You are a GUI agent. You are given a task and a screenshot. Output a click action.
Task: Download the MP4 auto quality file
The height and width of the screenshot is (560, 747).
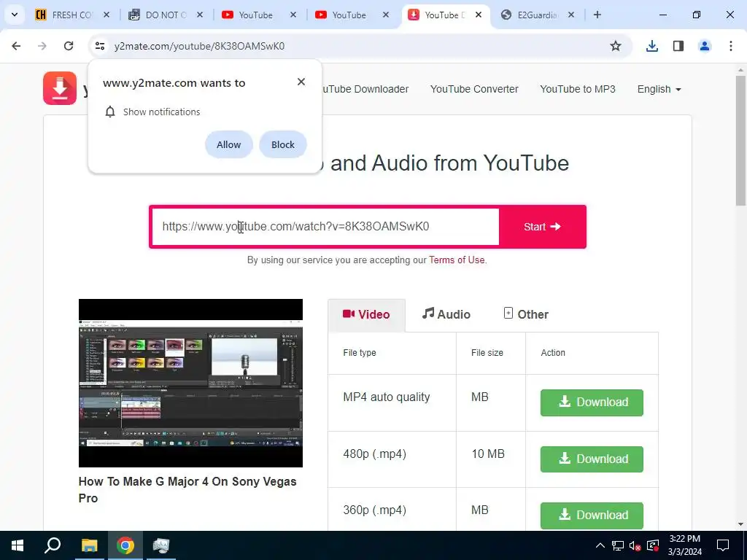tap(592, 402)
